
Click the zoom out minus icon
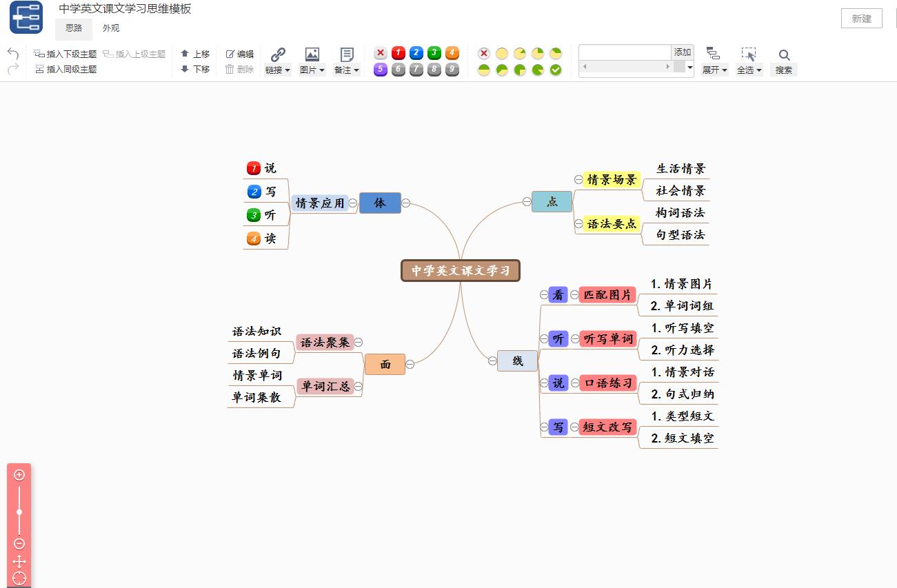click(19, 544)
